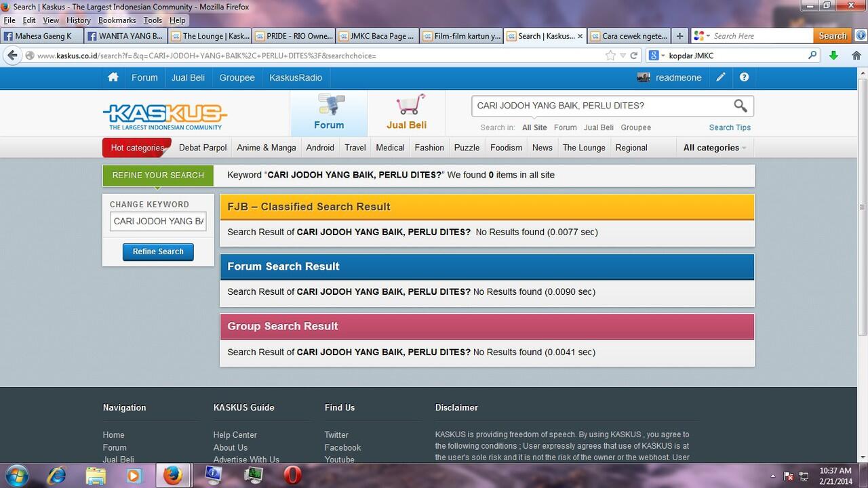Click the Change Keyword input field
868x488 pixels.
pyautogui.click(x=158, y=221)
